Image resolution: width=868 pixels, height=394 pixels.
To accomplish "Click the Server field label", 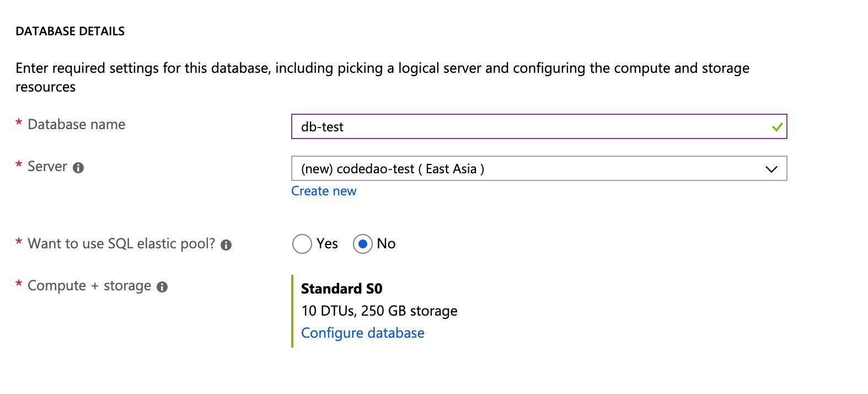I will [47, 167].
